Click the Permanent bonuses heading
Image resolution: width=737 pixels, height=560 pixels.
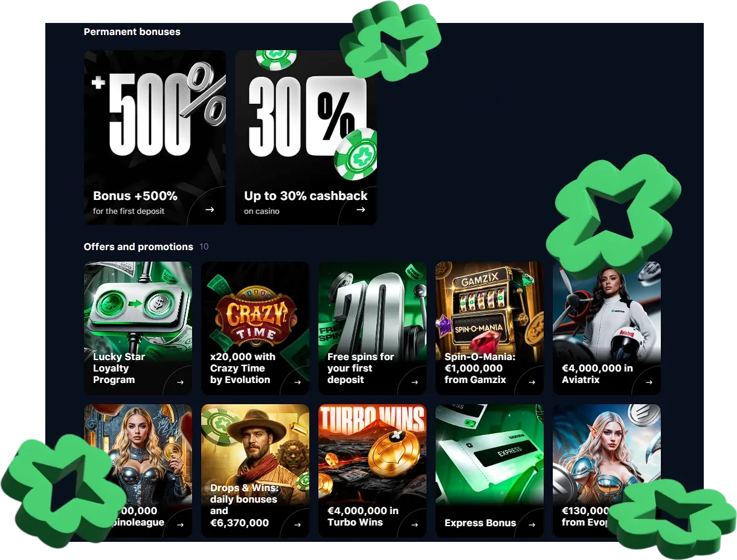(132, 31)
